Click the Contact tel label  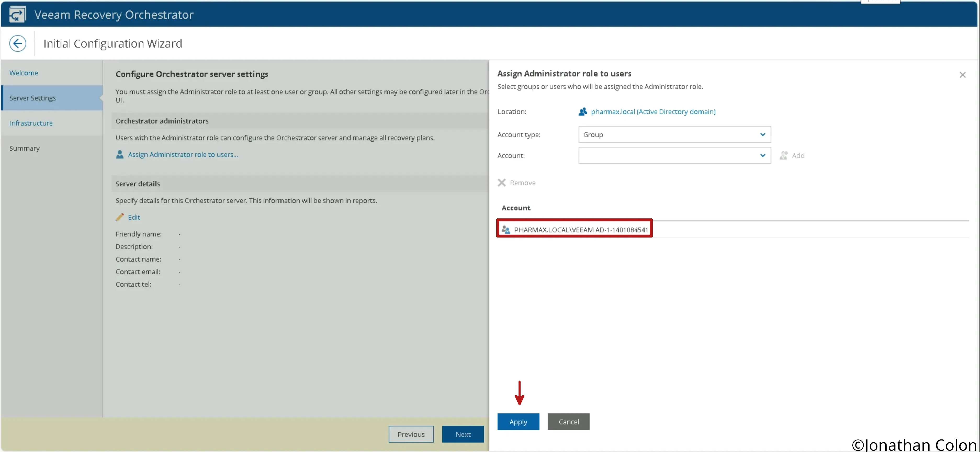click(x=133, y=284)
